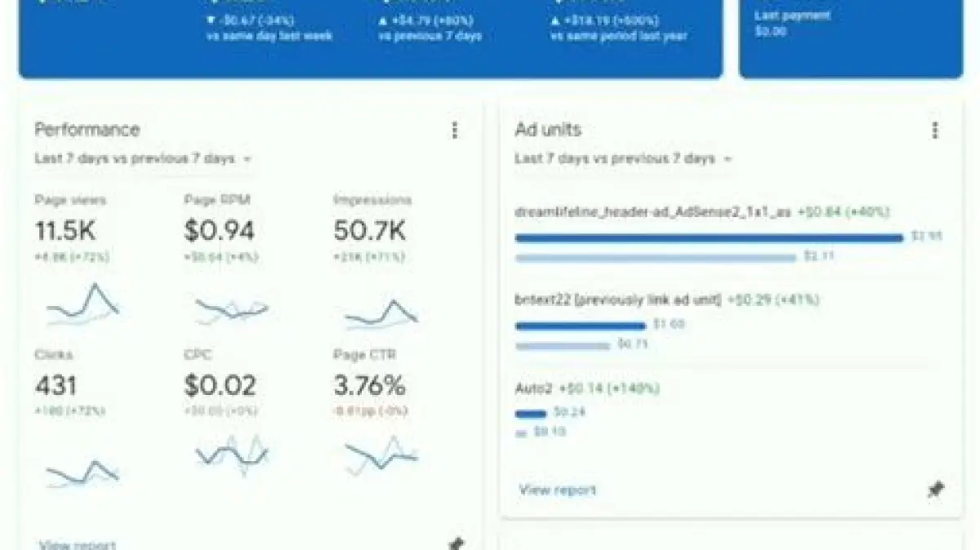Open View report link in Ad units
The width and height of the screenshot is (980, 550).
[558, 490]
